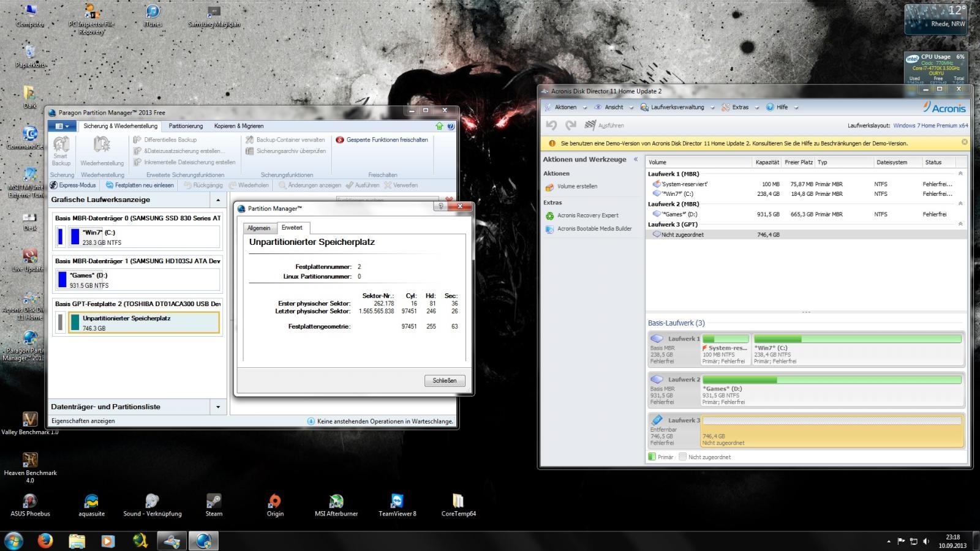980x551 pixels.
Task: Switch to the Kopieren & Migrieren tab
Action: click(239, 126)
